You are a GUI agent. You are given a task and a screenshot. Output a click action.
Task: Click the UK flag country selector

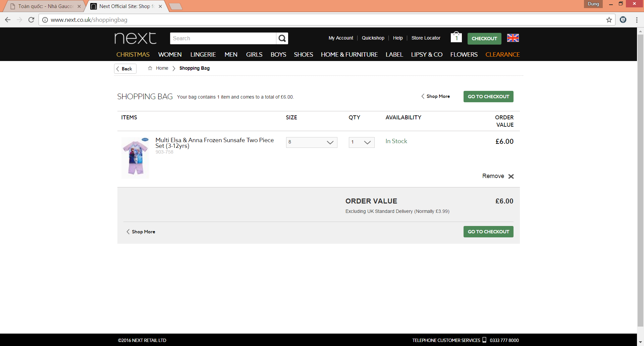point(513,38)
